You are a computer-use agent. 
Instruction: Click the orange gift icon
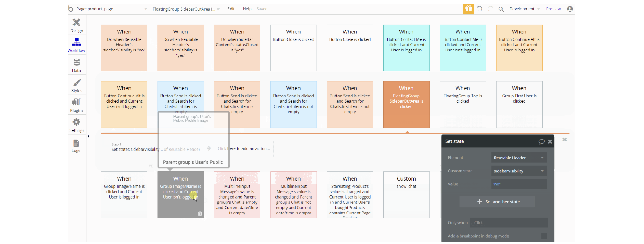pos(468,9)
